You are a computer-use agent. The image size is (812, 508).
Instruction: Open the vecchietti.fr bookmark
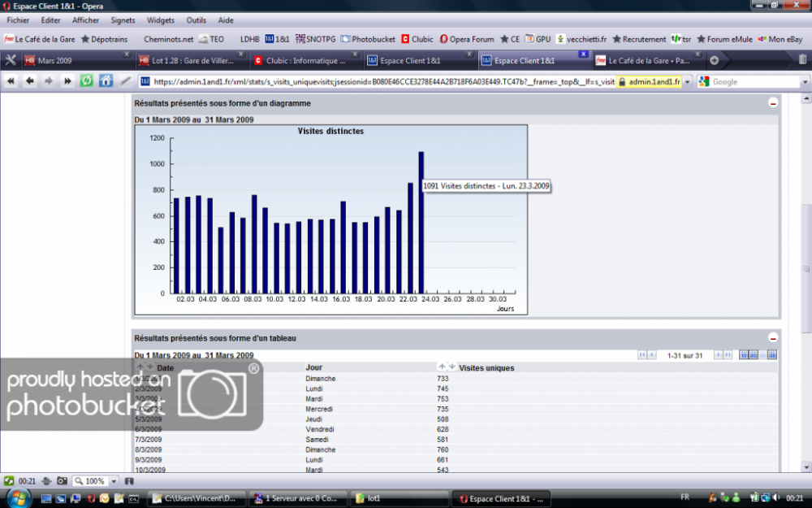click(x=581, y=39)
